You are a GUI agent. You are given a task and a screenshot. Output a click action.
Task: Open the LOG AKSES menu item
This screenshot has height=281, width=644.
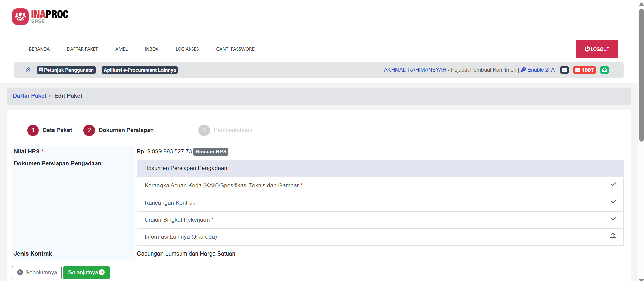[187, 49]
